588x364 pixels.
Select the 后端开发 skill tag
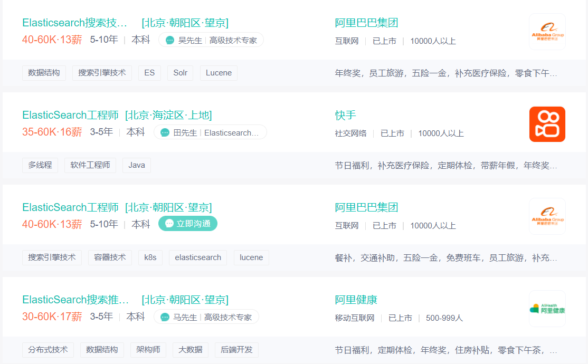click(236, 350)
